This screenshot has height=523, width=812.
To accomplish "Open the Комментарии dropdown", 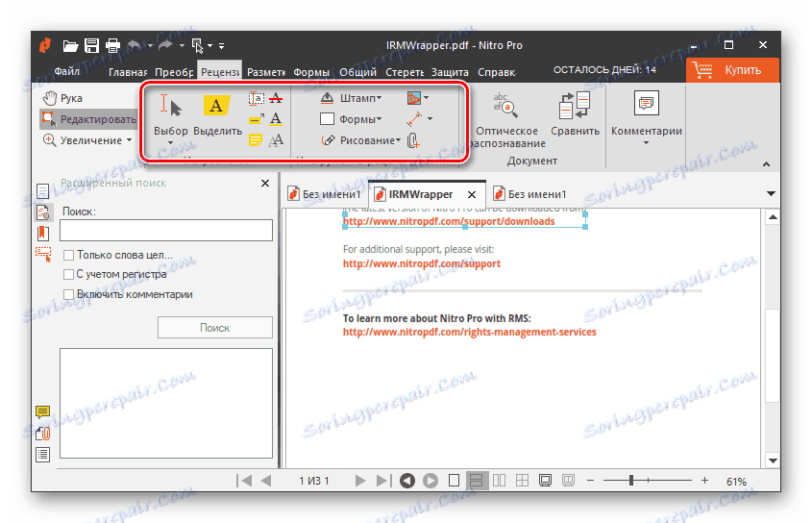I will pyautogui.click(x=647, y=118).
